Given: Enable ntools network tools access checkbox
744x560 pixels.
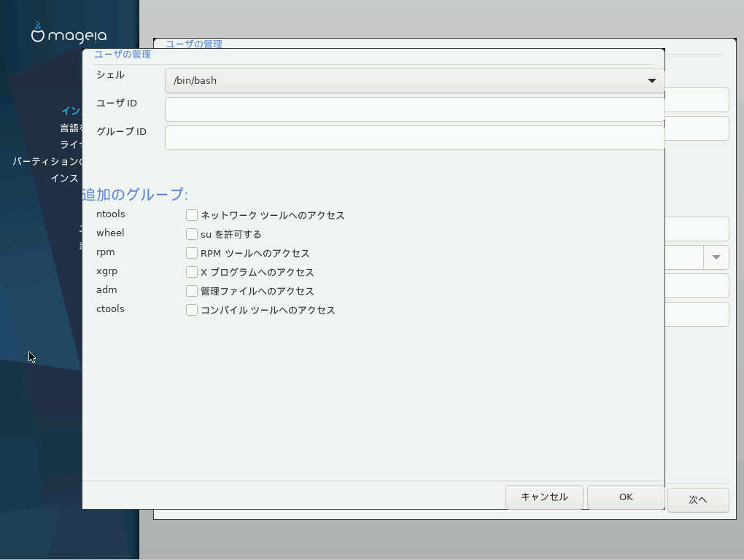Looking at the screenshot, I should click(192, 215).
